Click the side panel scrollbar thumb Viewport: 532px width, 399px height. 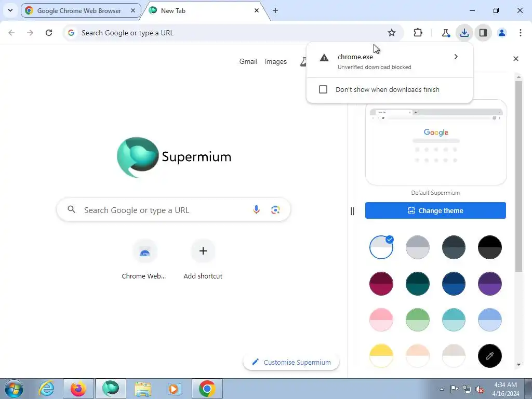tap(518, 177)
